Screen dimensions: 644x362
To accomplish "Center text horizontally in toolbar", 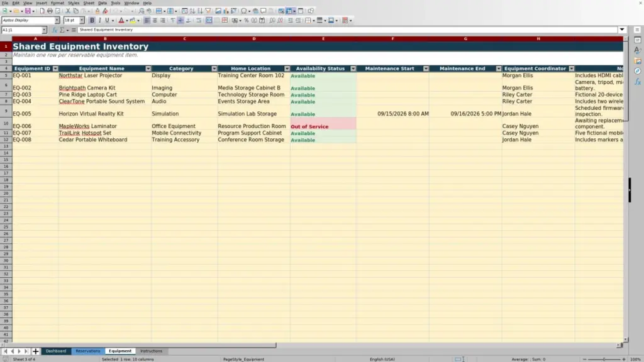I will pyautogui.click(x=155, y=21).
